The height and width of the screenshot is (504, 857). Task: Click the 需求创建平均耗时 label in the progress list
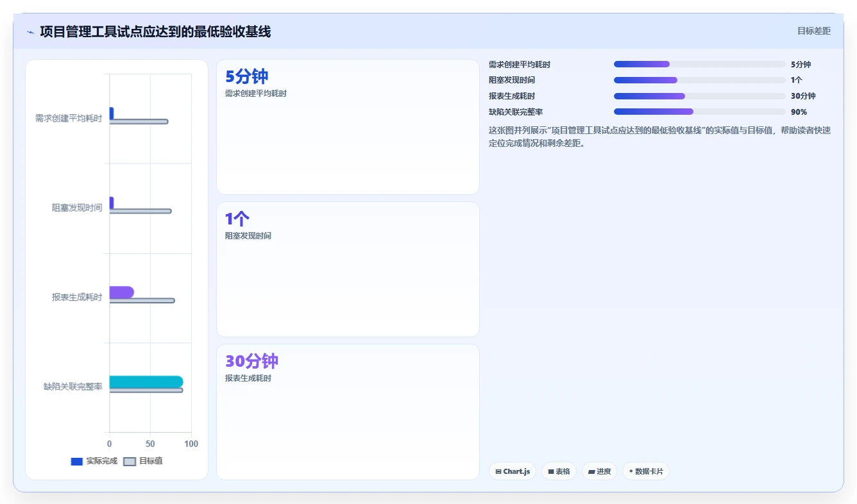520,64
